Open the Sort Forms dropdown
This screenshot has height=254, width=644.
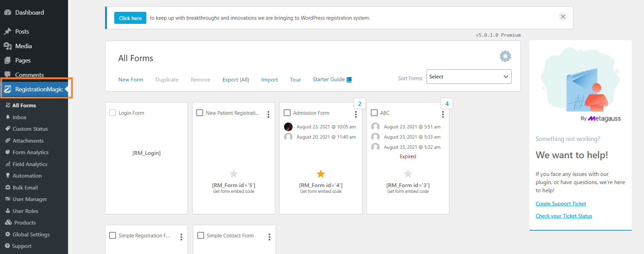point(469,77)
